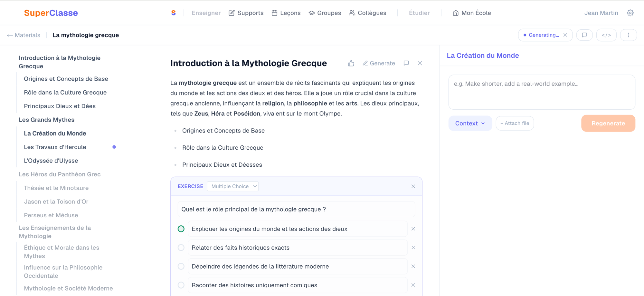This screenshot has width=644, height=296.
Task: Select 'Les Travaux d'Hercule' in outline
Action: point(55,147)
